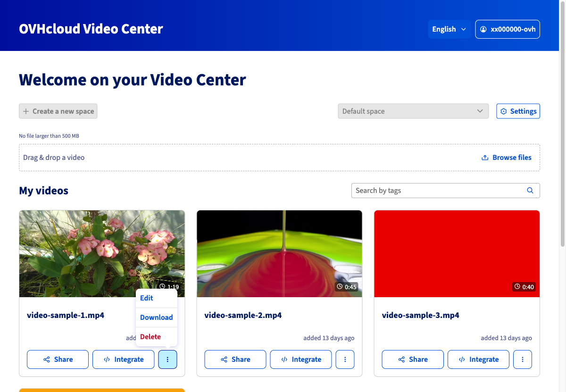Click the user account icon in the header
Screen dimensions: 566x392
click(x=483, y=29)
